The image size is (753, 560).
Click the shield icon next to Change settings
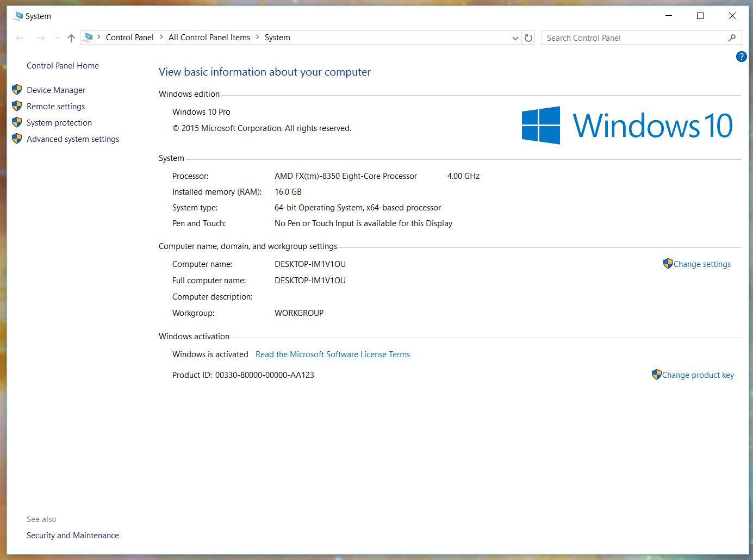[x=668, y=264]
